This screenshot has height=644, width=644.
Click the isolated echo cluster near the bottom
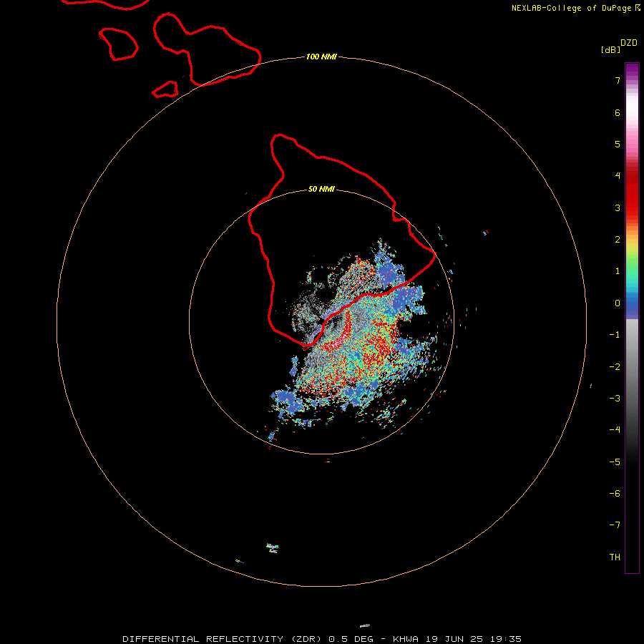coord(273,548)
